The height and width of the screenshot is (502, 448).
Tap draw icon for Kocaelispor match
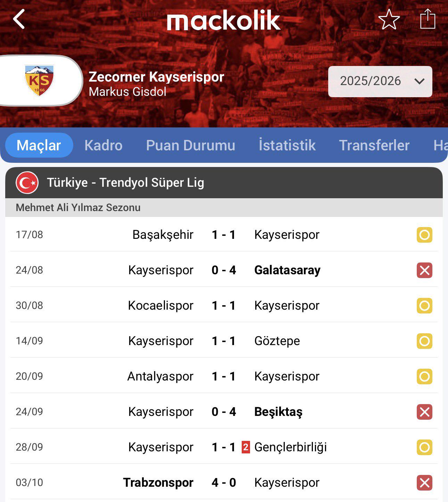tap(424, 306)
